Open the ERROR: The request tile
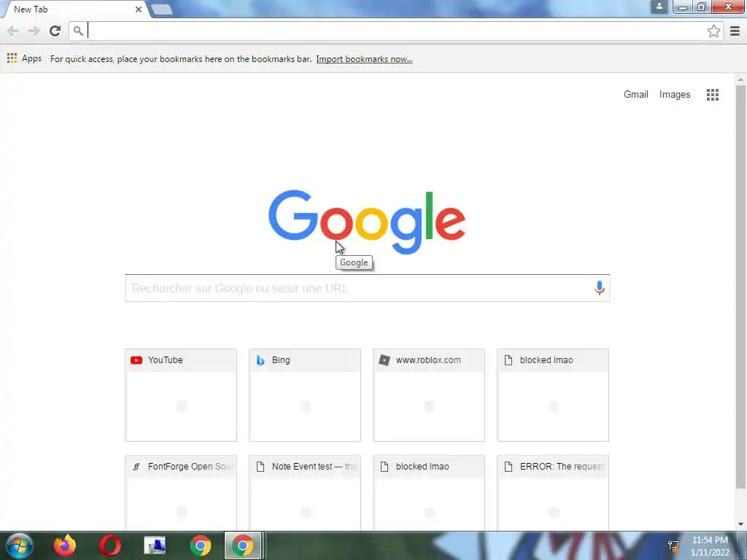 (x=553, y=493)
